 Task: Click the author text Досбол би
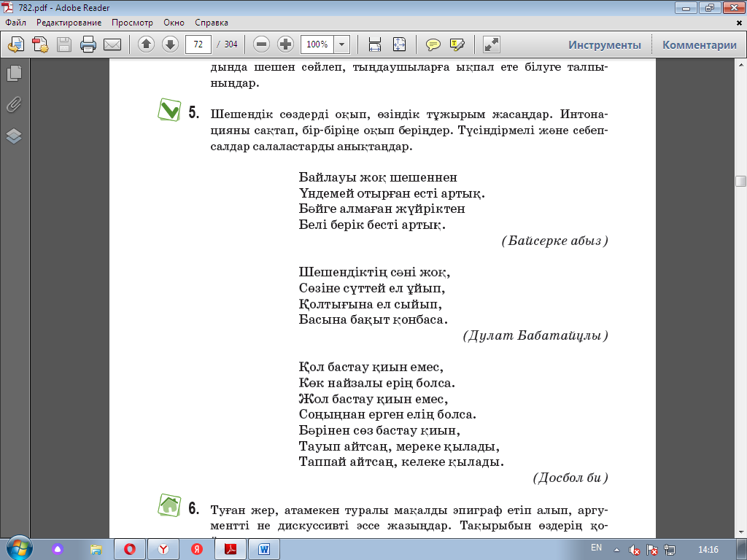[x=570, y=477]
